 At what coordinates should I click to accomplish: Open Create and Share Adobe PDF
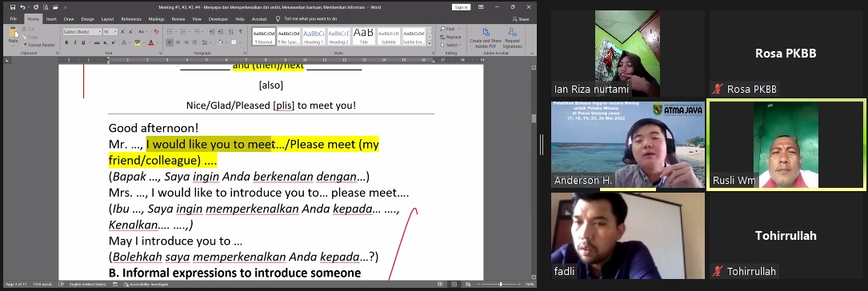(x=486, y=38)
